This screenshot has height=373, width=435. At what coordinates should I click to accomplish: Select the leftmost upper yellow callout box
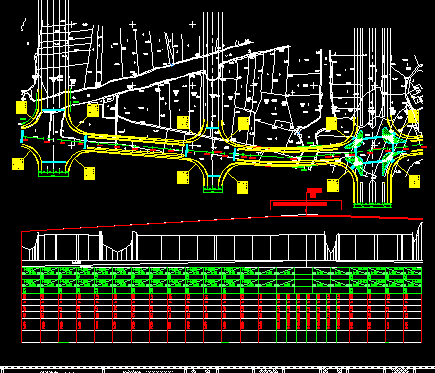click(x=22, y=107)
